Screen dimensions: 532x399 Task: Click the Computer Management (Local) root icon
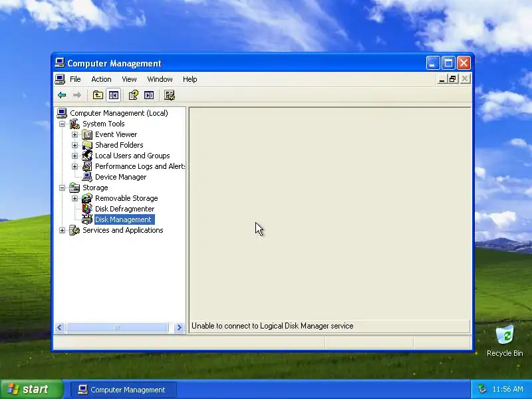click(62, 113)
